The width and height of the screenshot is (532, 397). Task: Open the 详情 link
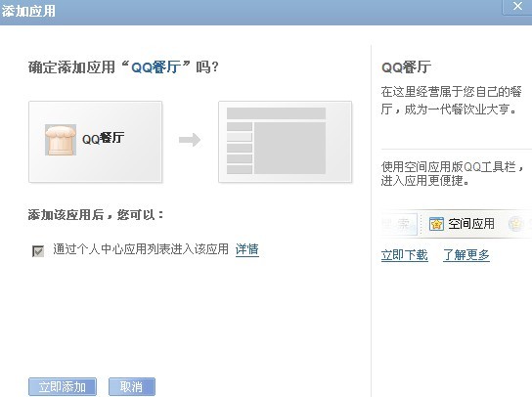pos(247,249)
